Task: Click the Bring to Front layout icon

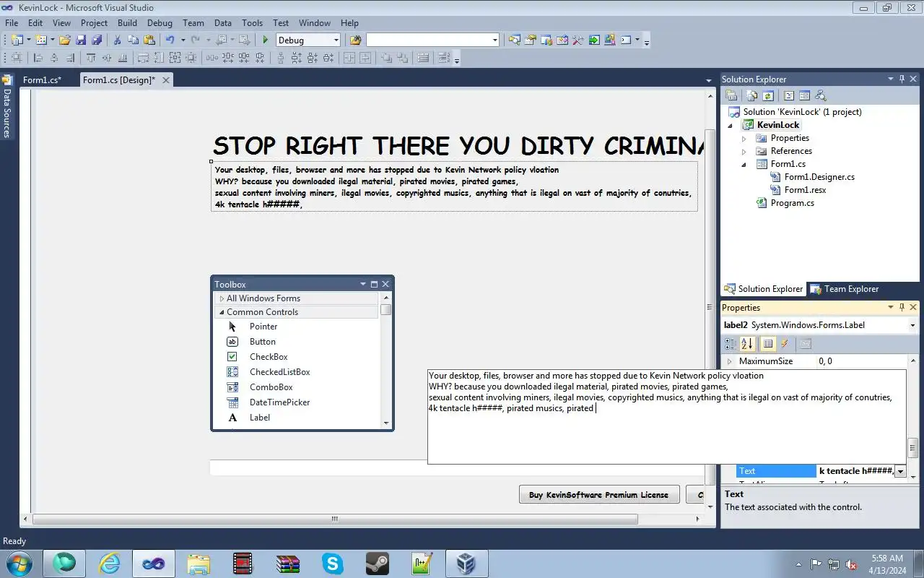Action: [387, 58]
